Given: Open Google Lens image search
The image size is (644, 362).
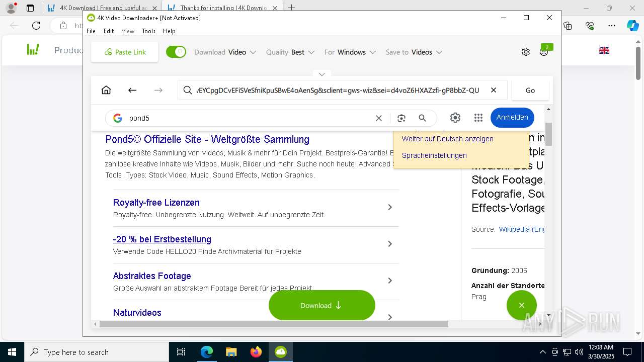Looking at the screenshot, I should (x=401, y=118).
